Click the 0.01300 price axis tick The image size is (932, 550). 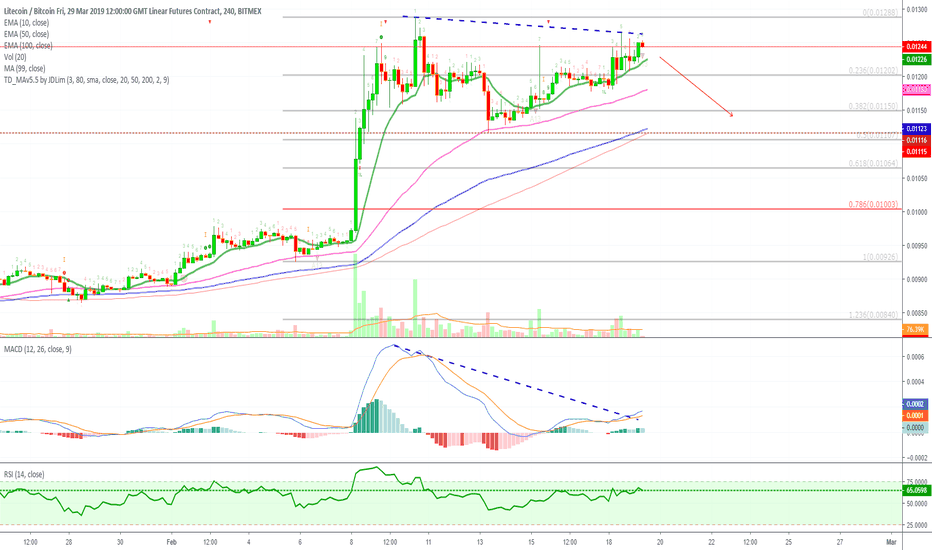[x=917, y=9]
